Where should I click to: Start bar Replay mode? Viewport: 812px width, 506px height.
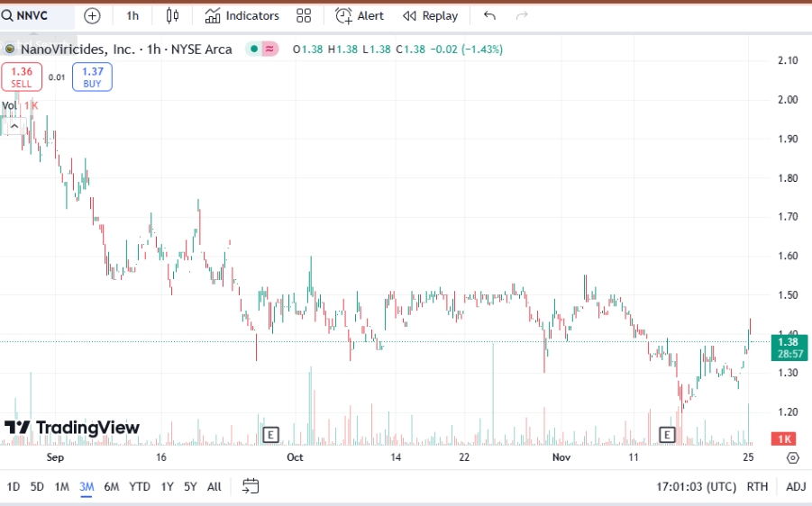(x=431, y=16)
